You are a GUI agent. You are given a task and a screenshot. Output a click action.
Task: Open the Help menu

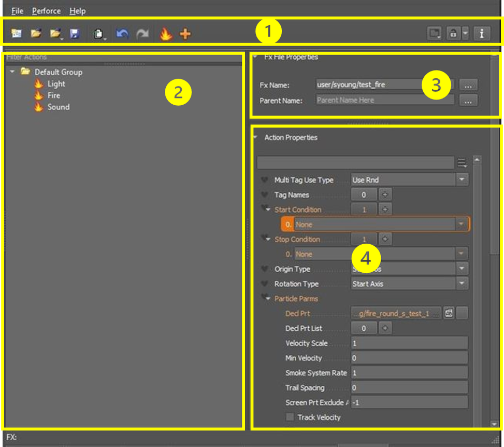click(x=78, y=11)
